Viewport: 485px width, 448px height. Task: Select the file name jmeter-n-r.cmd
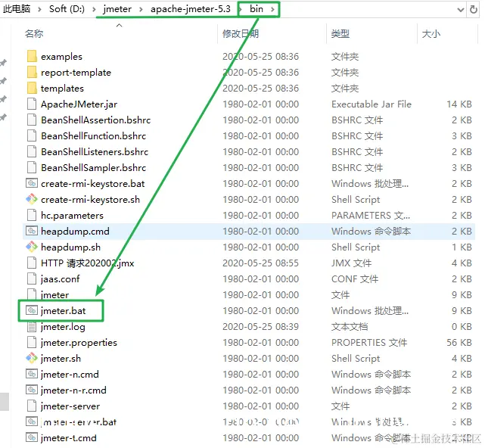click(73, 390)
